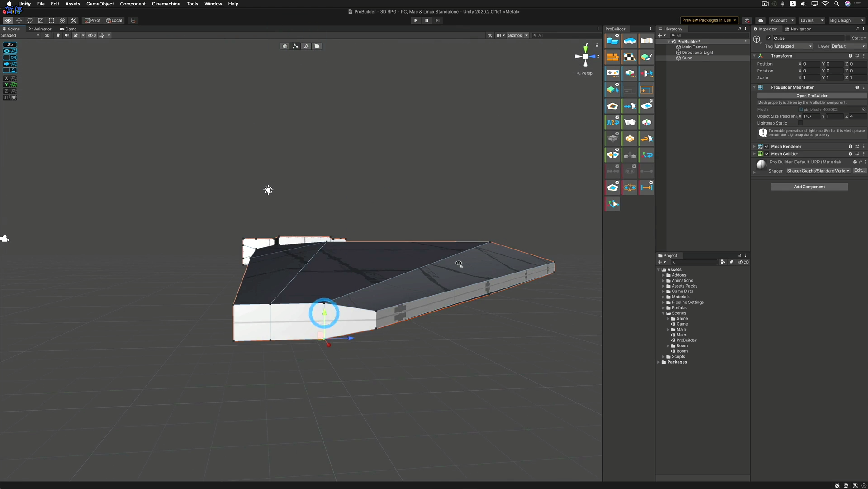Open the Tag dropdown set to Untagged
This screenshot has width=868, height=489.
click(793, 46)
